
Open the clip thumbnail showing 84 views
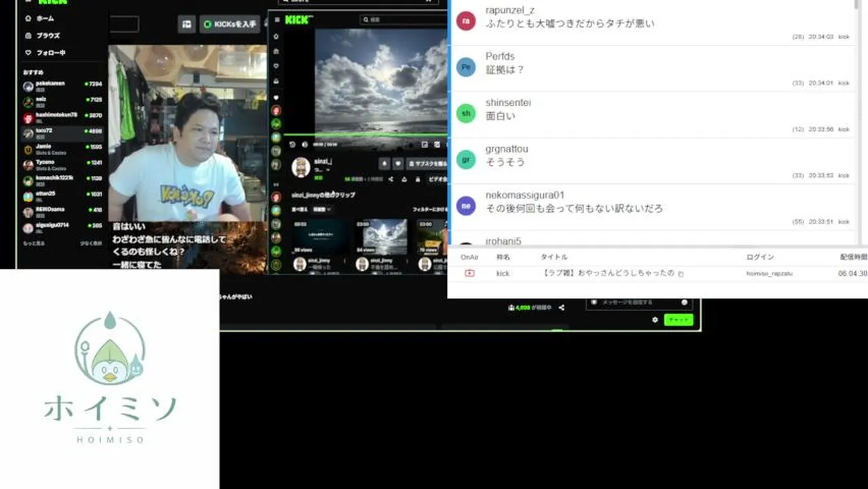point(382,236)
